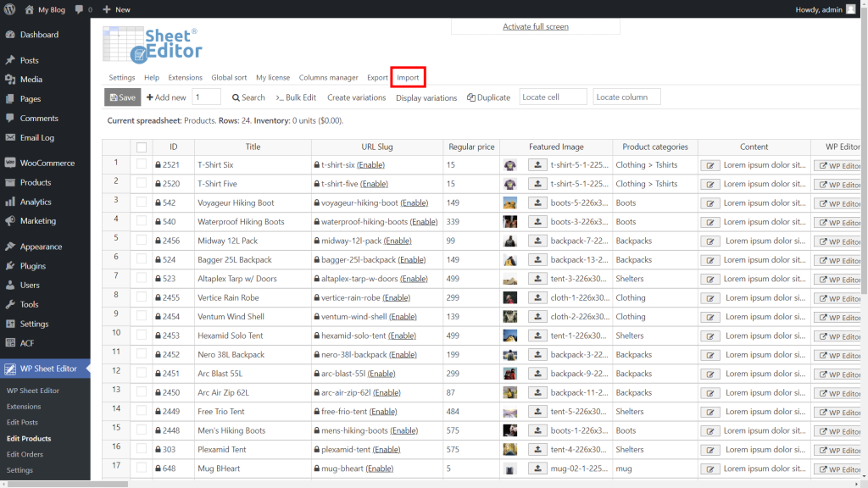Screen dimensions: 868x488
Task: Open the Columns manager menu
Action: [x=328, y=76]
